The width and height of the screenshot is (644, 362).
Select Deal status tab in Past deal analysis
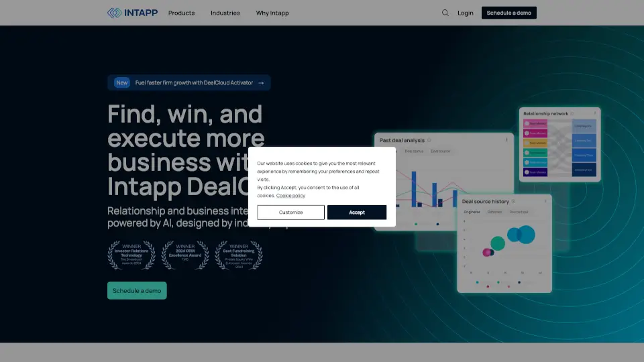414,151
